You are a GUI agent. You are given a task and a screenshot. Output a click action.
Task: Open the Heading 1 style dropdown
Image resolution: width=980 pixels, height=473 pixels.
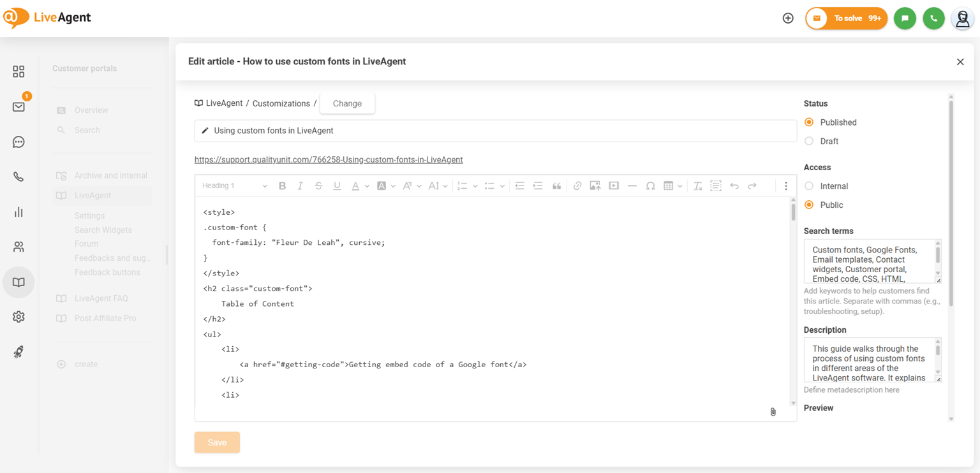[234, 186]
